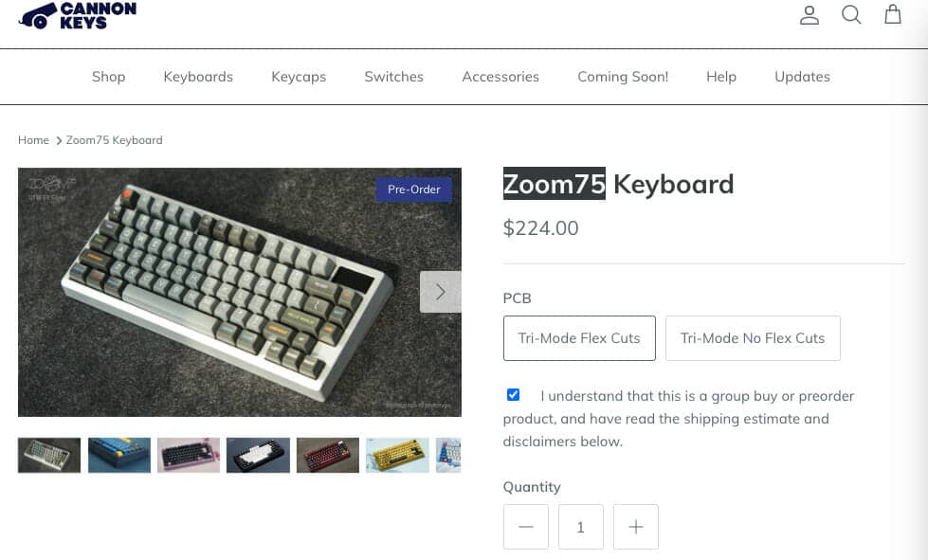
Task: Select the yellow keyboard thumbnail
Action: point(397,455)
